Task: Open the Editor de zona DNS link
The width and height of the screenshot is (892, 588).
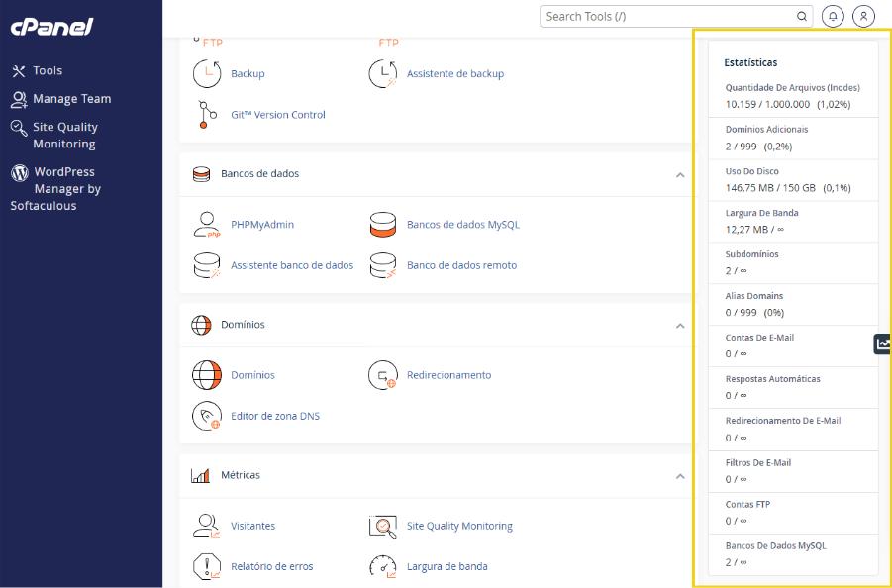Action: (275, 416)
